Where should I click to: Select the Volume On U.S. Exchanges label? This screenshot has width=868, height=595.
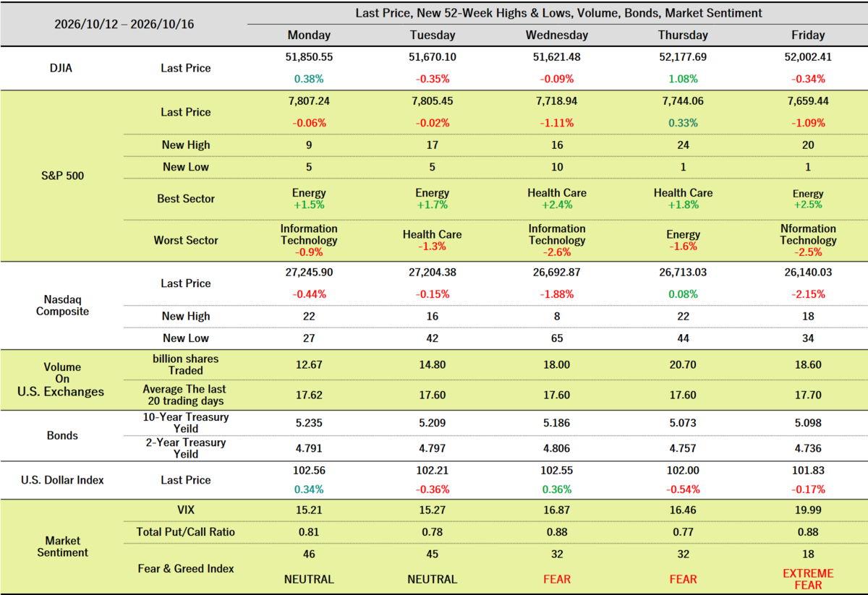pyautogui.click(x=61, y=380)
